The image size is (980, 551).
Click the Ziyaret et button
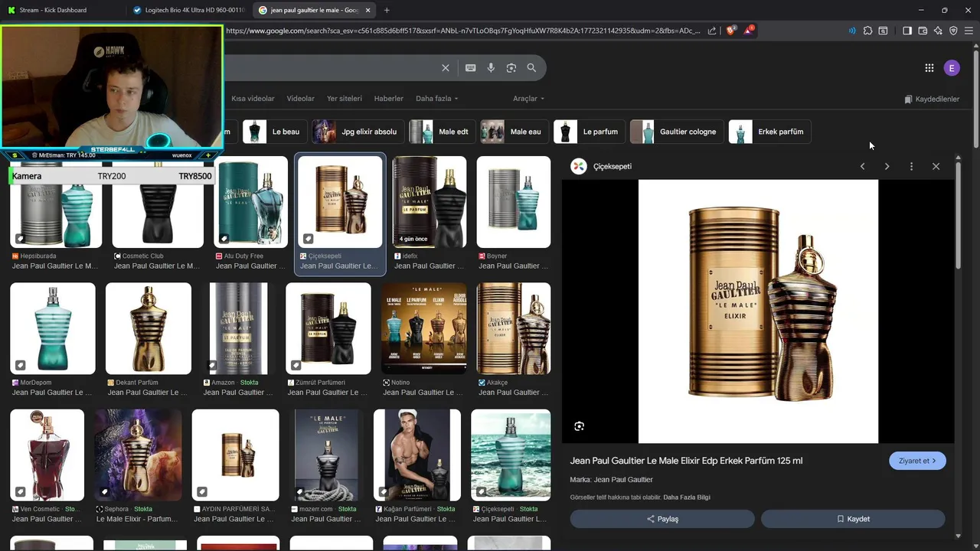917,461
